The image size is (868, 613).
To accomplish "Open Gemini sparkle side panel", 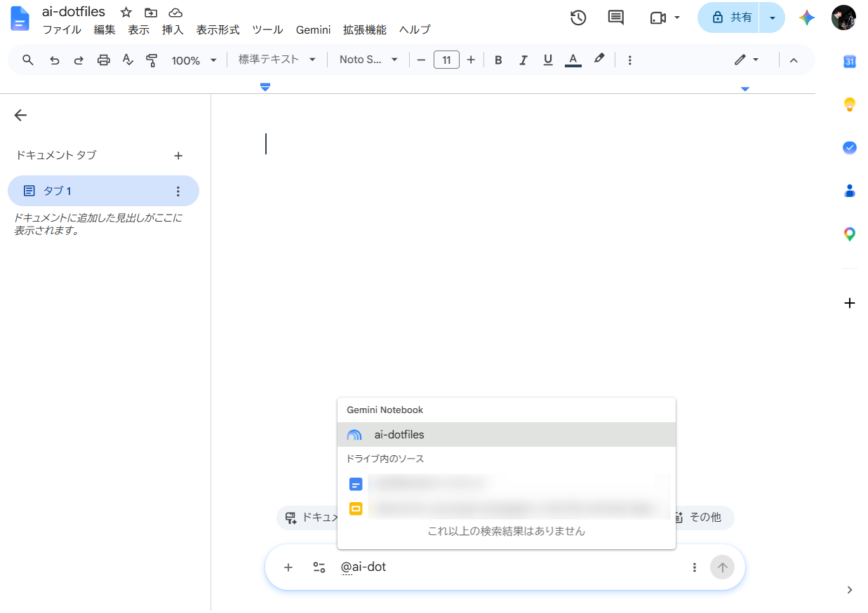I will pyautogui.click(x=807, y=18).
